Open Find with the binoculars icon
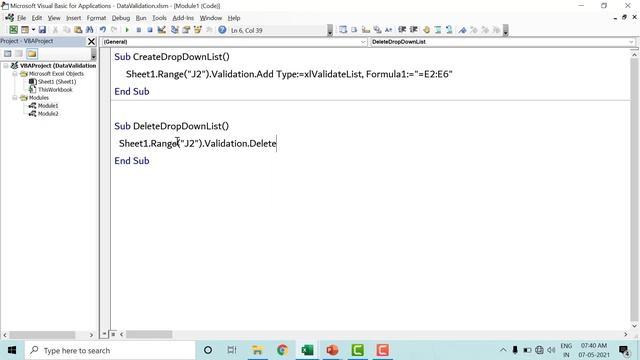The width and height of the screenshot is (640, 360). click(89, 30)
